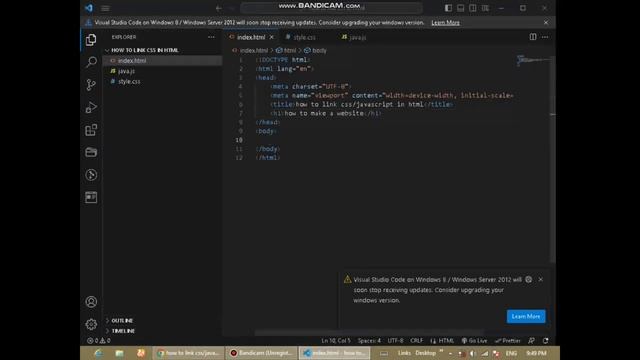Open the notification gear options
The width and height of the screenshot is (640, 360).
(x=529, y=280)
